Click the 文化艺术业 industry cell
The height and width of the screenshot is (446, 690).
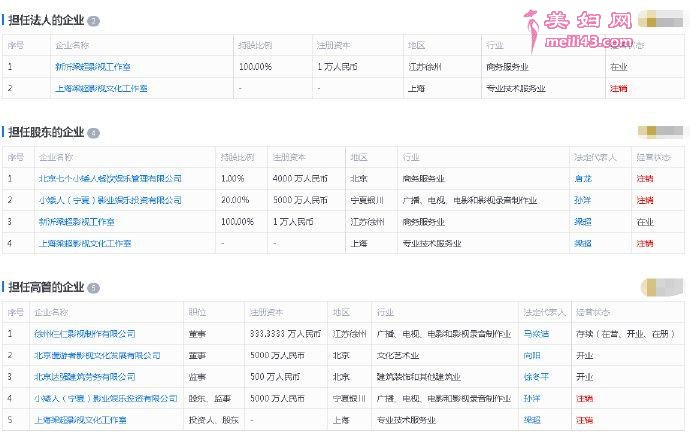coord(398,355)
